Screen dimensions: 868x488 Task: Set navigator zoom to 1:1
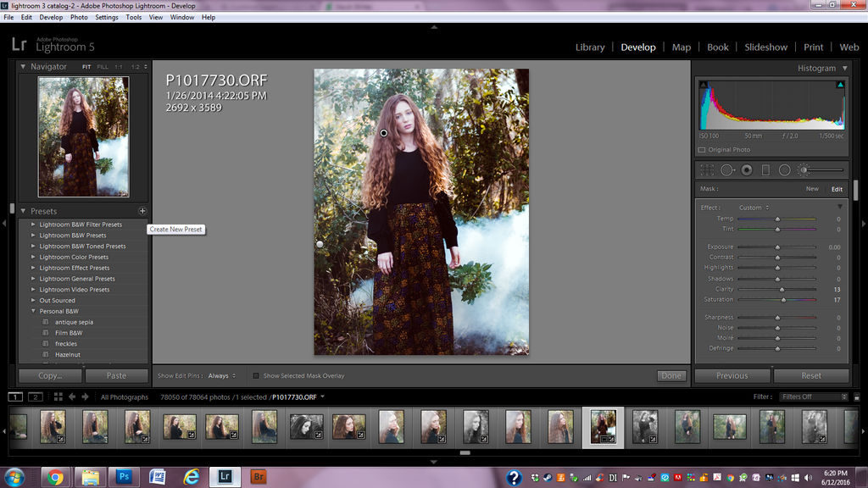(x=119, y=67)
